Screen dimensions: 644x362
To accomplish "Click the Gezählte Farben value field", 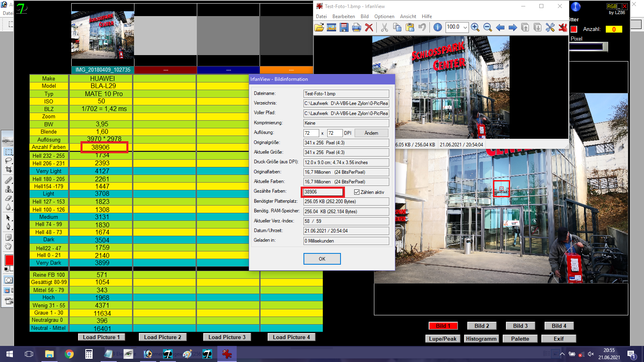I will (322, 192).
